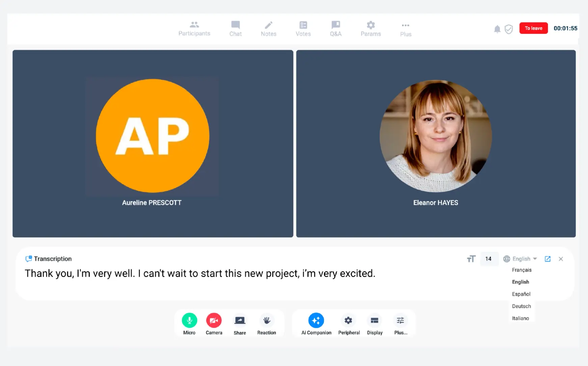Click the font size 14 field
The image size is (588, 366).
488,259
